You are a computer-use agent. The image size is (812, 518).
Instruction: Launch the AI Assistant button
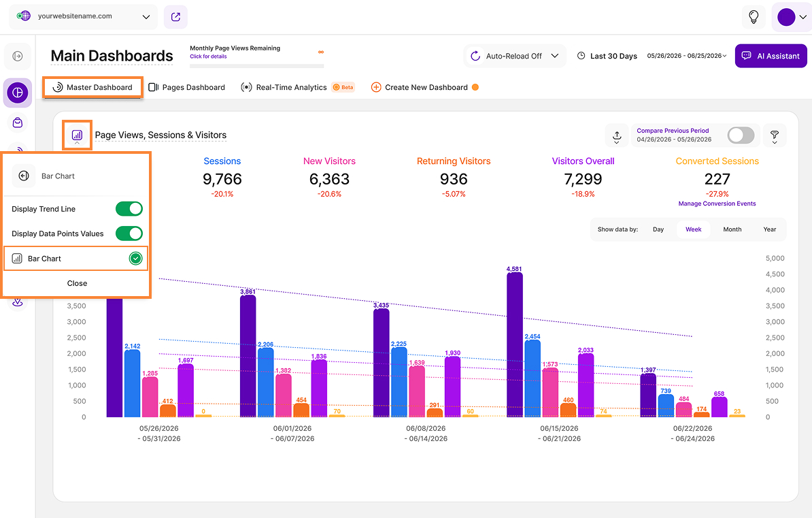[771, 56]
